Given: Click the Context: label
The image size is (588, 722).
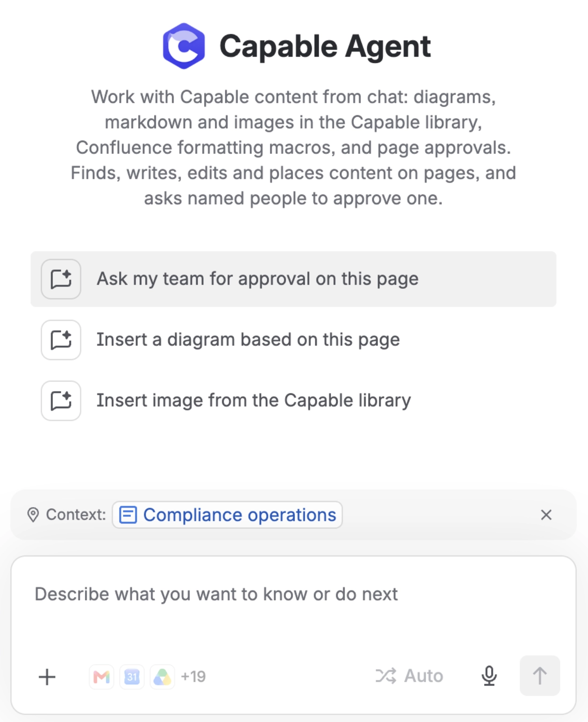Looking at the screenshot, I should (76, 515).
